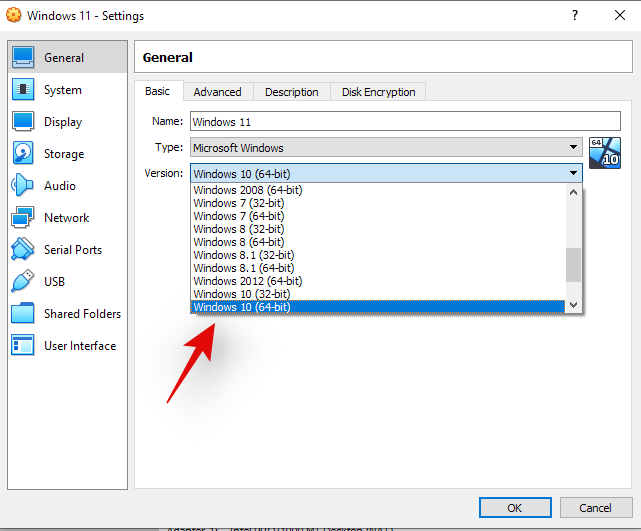Click the Windows 10 64-bit OS badge
Screen dimensions: 641x531
pyautogui.click(x=605, y=153)
